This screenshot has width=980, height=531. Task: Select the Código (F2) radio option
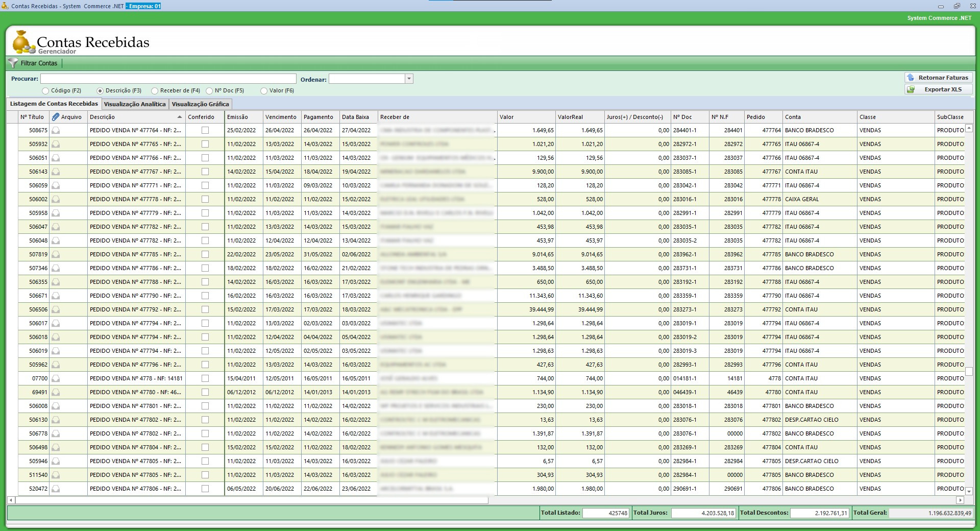[45, 91]
